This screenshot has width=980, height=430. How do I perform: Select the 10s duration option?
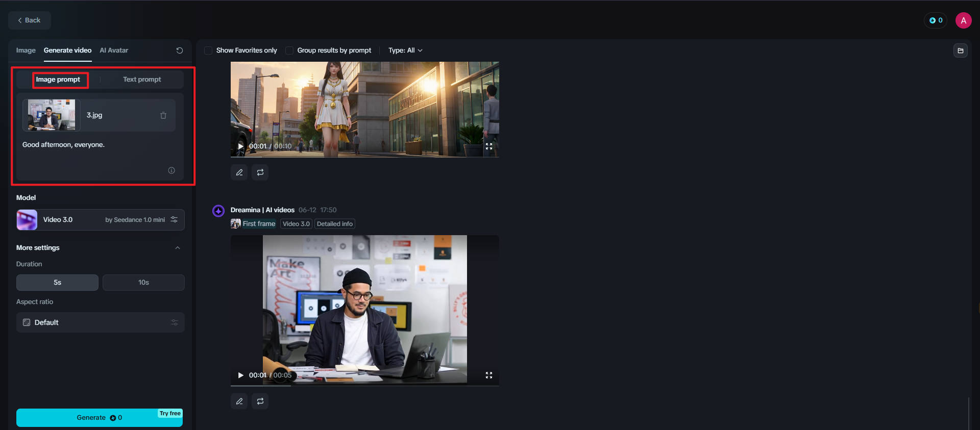tap(143, 283)
